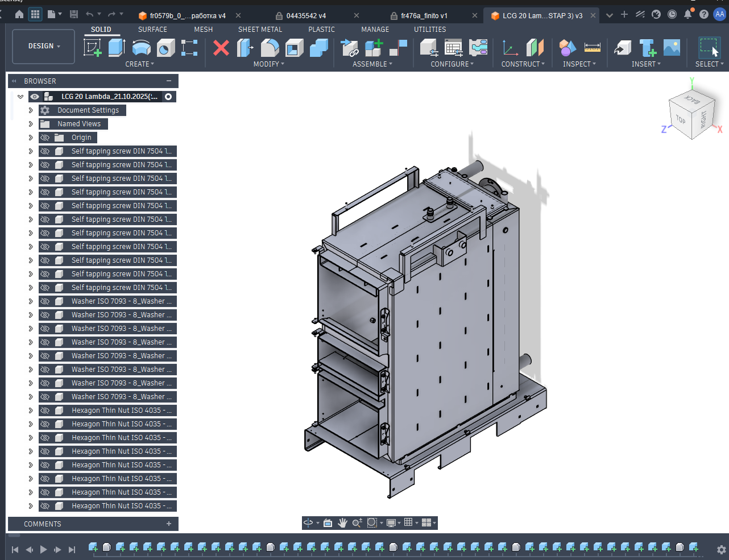The height and width of the screenshot is (560, 729).
Task: Open the CREATE dropdown menu
Action: 140,64
